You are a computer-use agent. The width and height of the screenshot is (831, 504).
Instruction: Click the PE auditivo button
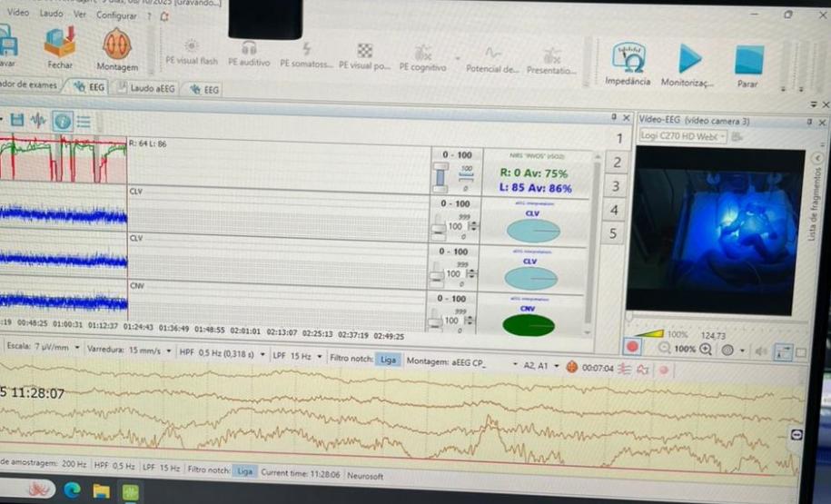[249, 55]
